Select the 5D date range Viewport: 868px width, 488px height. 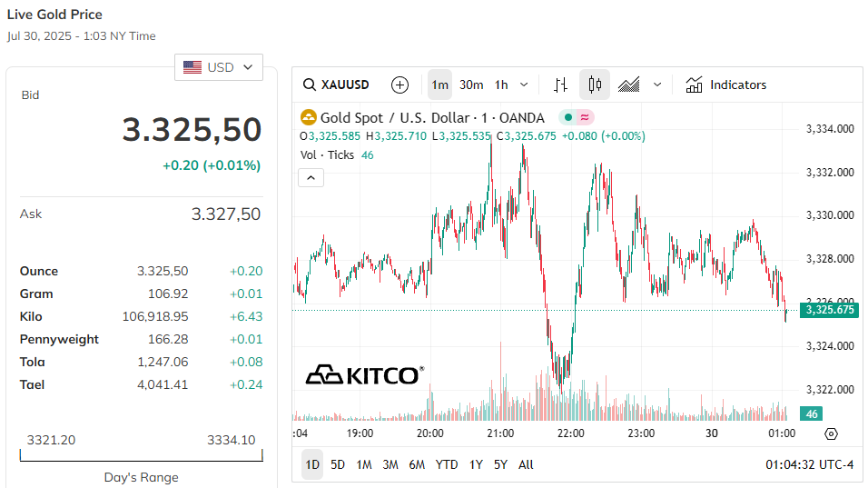[x=338, y=464]
